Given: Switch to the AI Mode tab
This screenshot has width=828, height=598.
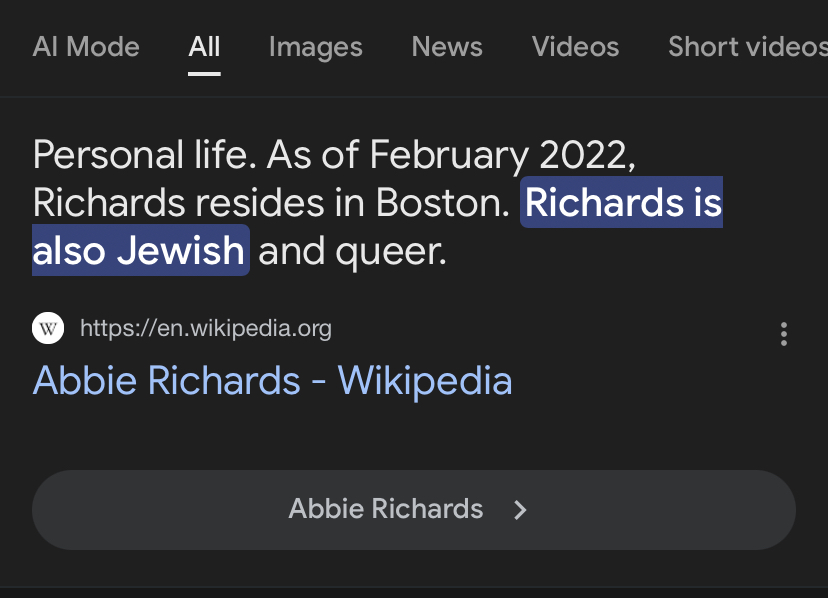Looking at the screenshot, I should [86, 46].
